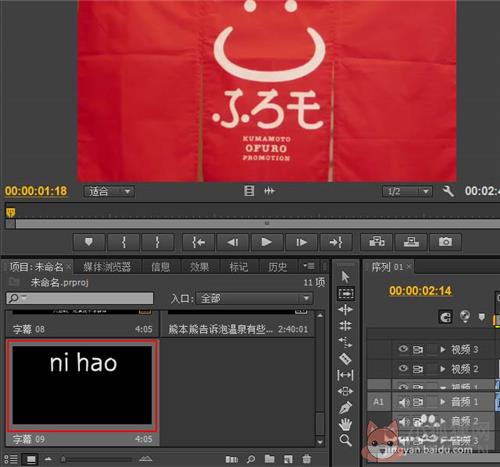Click the yellow playhead marker
The image size is (500, 467).
[11, 212]
